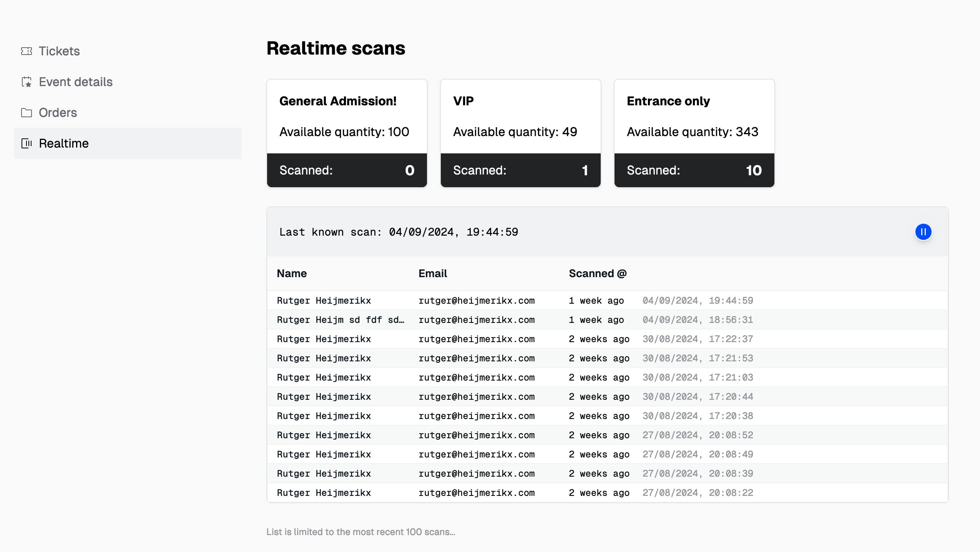Click the General Admission! ticket card
The width and height of the screenshot is (980, 552).
click(x=347, y=117)
